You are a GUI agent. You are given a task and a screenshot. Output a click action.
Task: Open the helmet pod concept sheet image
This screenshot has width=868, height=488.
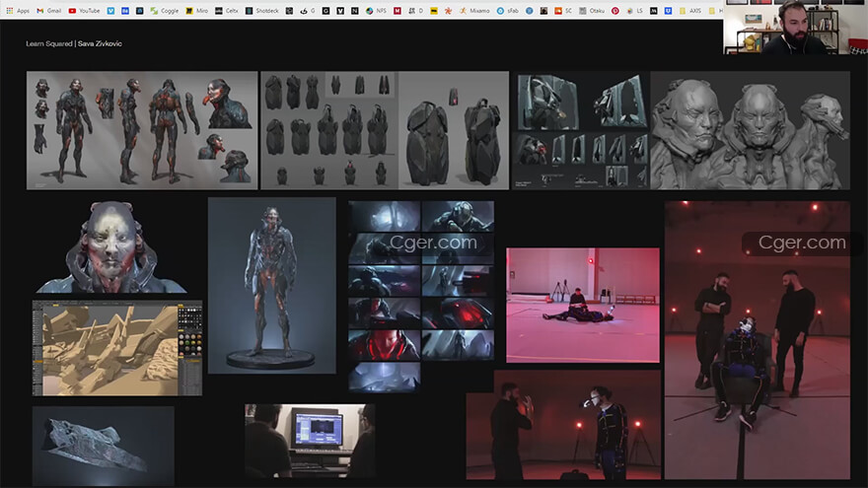click(x=581, y=130)
